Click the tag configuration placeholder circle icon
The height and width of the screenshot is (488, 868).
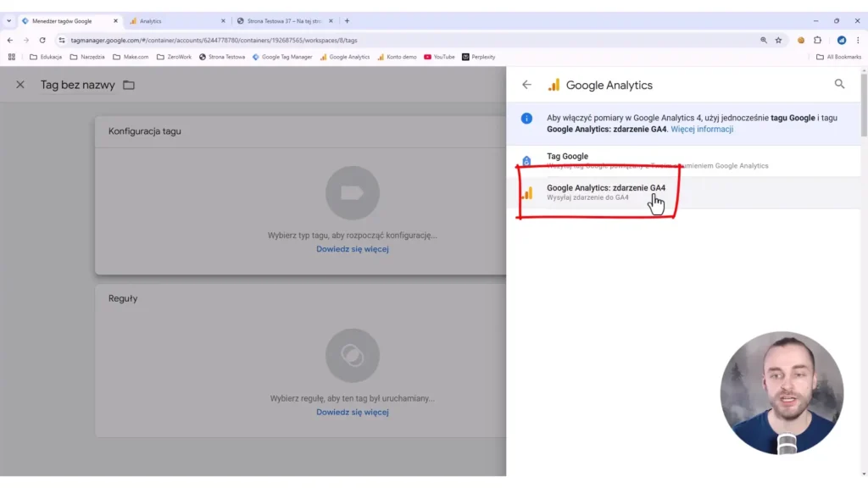click(x=352, y=193)
